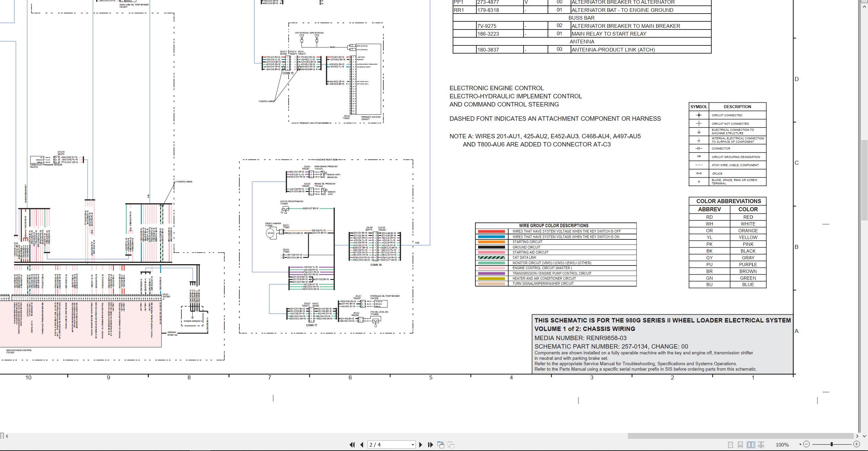Click the zoom slider handle
Viewport: 868px width, 451px height.
tap(832, 444)
